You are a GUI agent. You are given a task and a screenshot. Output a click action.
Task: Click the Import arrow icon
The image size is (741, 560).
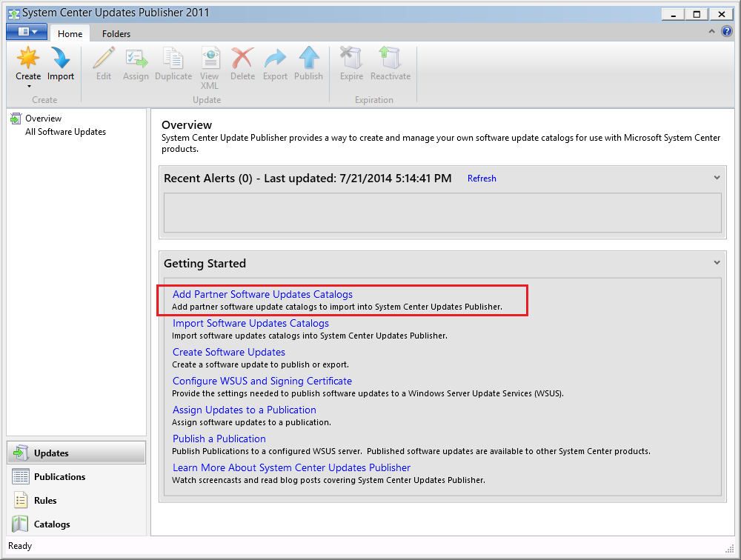tap(61, 58)
